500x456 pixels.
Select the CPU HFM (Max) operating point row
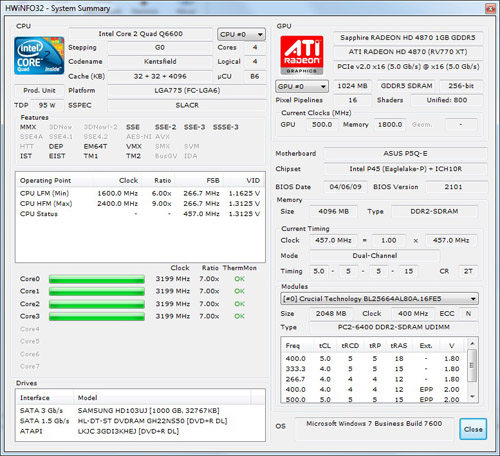[x=140, y=204]
